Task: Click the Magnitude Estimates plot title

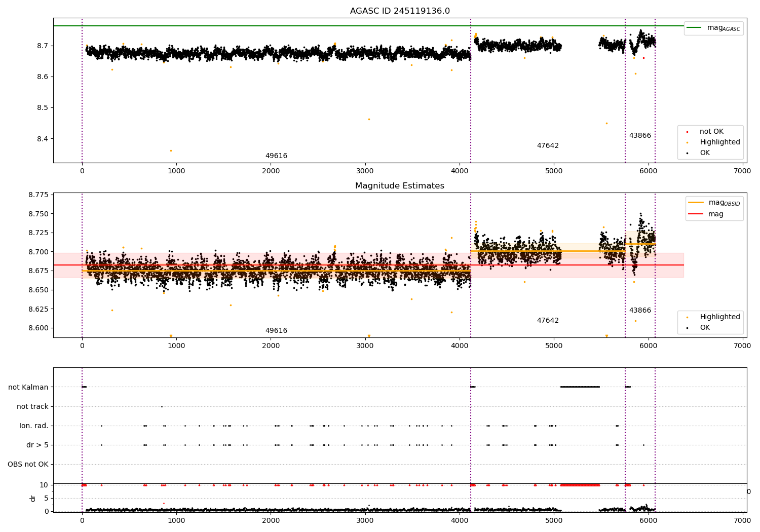Action: (400, 186)
